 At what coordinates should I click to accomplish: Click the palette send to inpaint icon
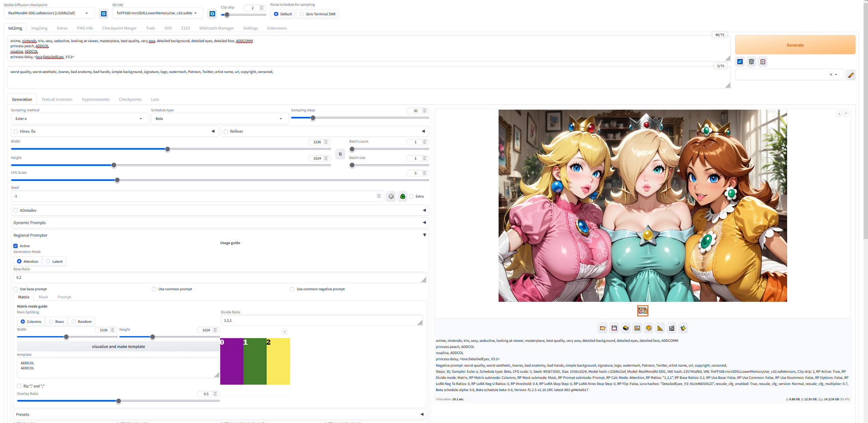[648, 328]
